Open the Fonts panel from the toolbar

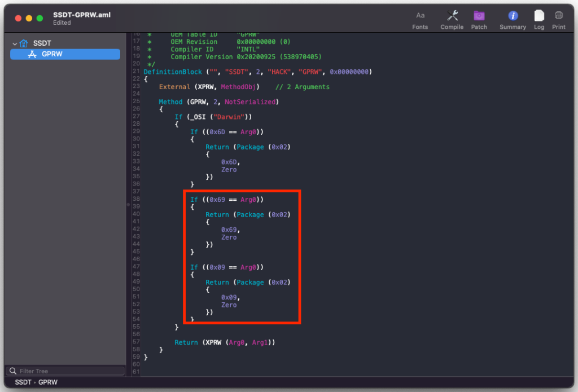tap(420, 20)
